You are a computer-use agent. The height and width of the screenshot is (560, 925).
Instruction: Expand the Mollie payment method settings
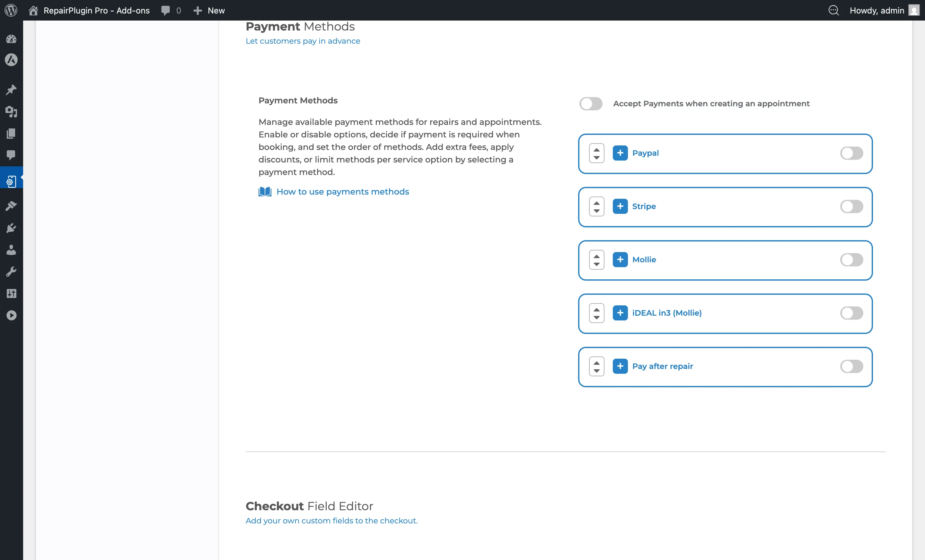tap(620, 259)
